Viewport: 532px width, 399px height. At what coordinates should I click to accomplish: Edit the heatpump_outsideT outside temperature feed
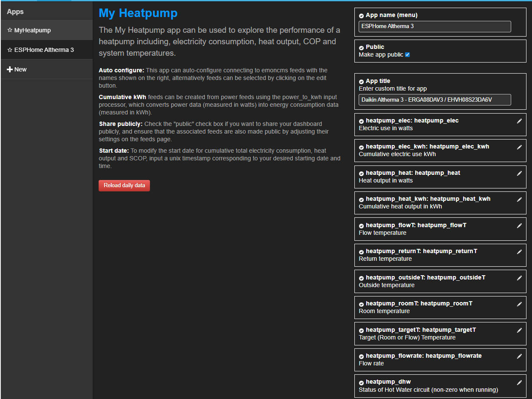pos(519,278)
